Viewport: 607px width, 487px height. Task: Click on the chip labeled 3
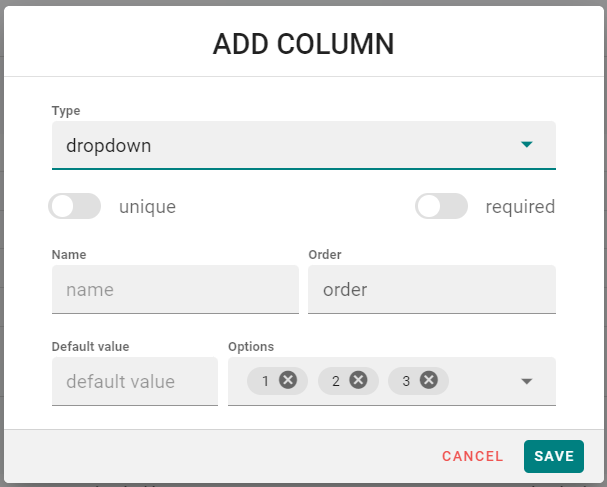405,381
